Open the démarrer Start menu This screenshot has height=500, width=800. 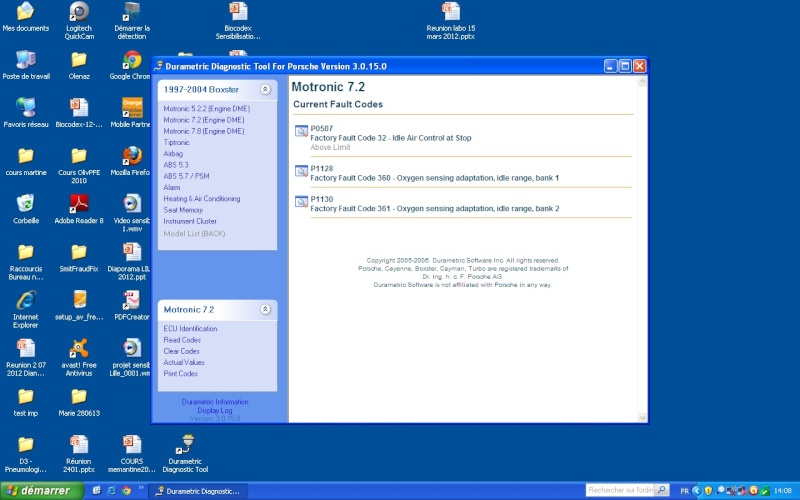point(42,491)
